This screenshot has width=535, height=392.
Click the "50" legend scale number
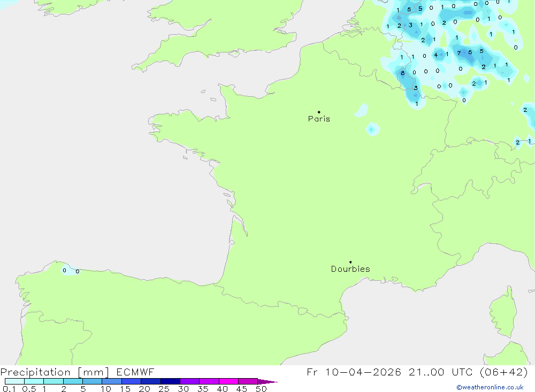261,389
